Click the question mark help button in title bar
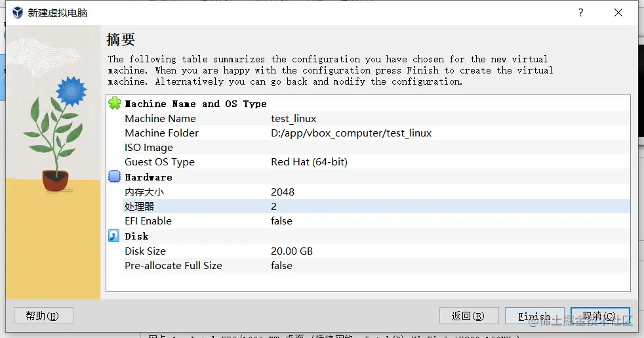 tap(581, 12)
